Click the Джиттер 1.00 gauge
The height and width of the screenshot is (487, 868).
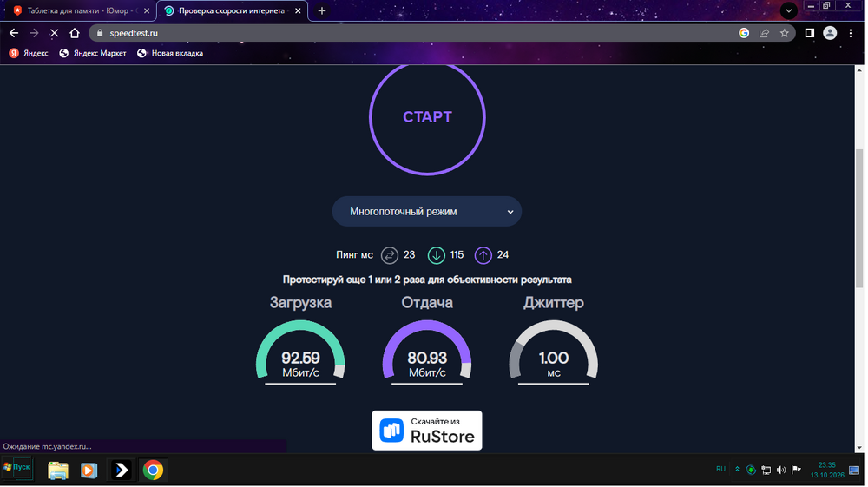[554, 352]
